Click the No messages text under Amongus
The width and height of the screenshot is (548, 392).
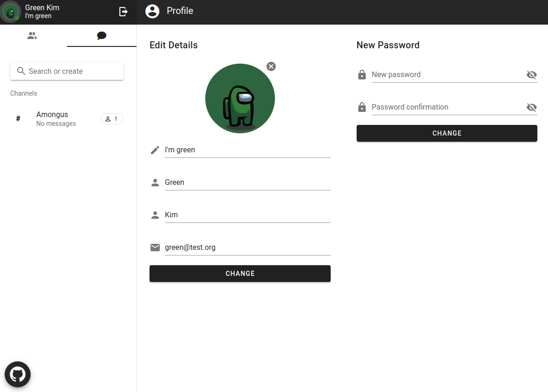tap(56, 124)
